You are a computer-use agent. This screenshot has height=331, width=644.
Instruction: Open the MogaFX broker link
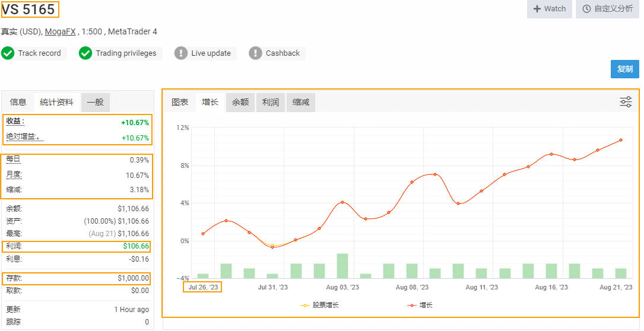click(60, 32)
